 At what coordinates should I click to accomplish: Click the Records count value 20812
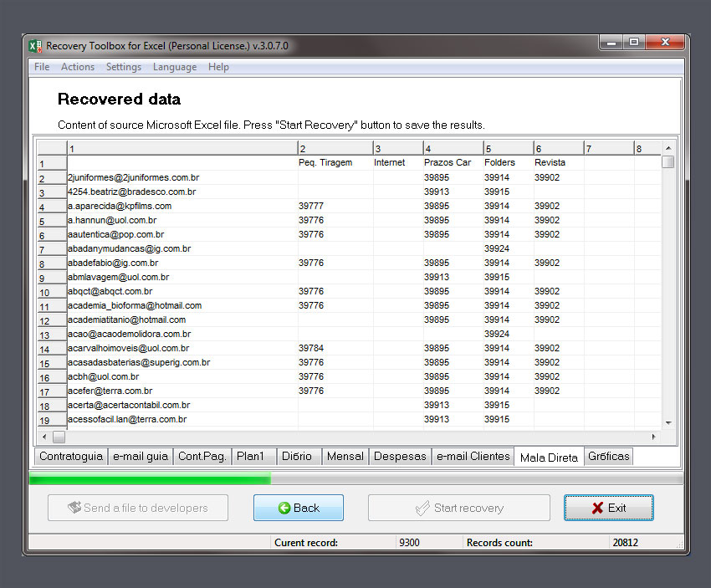(x=625, y=542)
